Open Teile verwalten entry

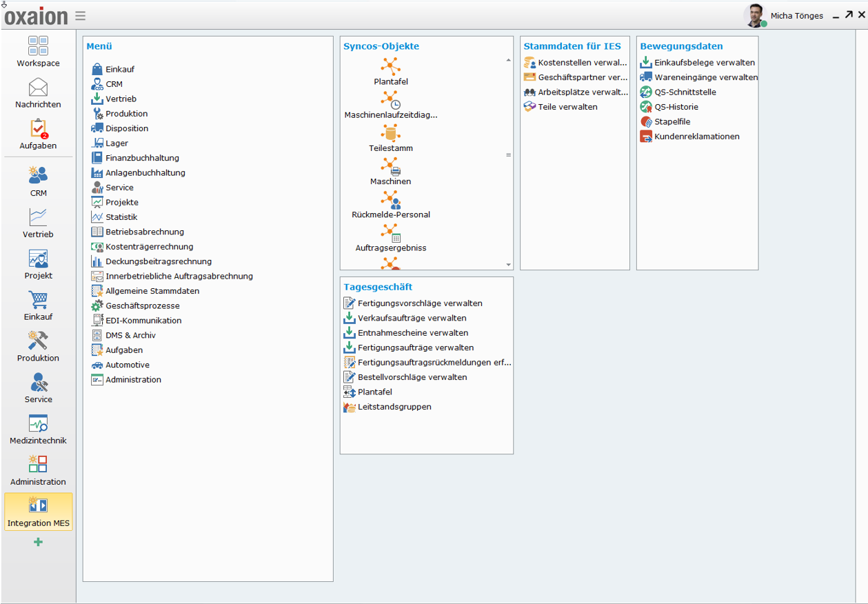pos(561,107)
